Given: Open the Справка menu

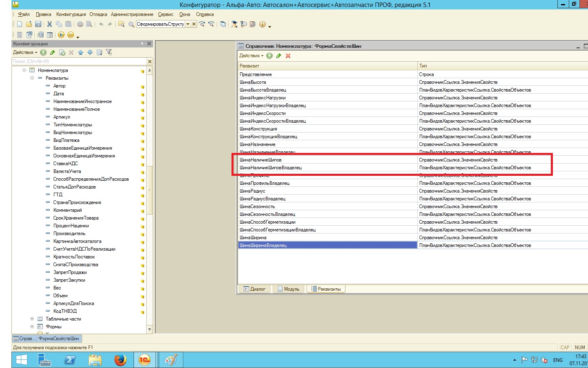Looking at the screenshot, I should [x=205, y=14].
